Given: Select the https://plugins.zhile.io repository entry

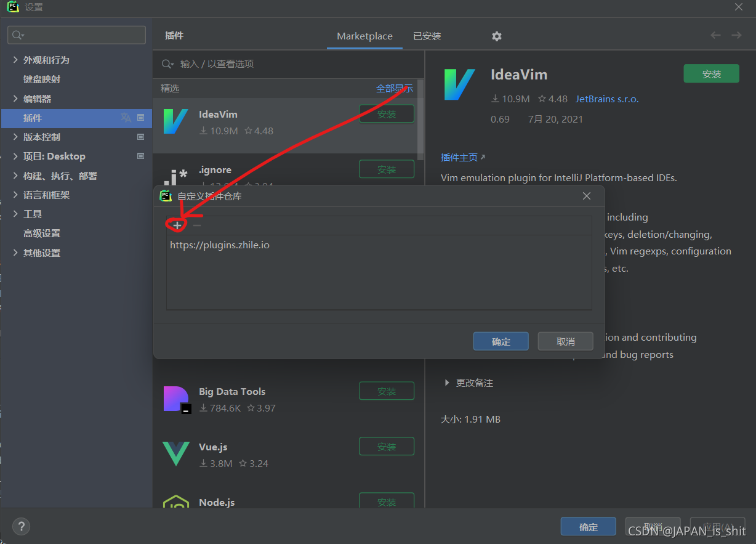Looking at the screenshot, I should [x=220, y=245].
